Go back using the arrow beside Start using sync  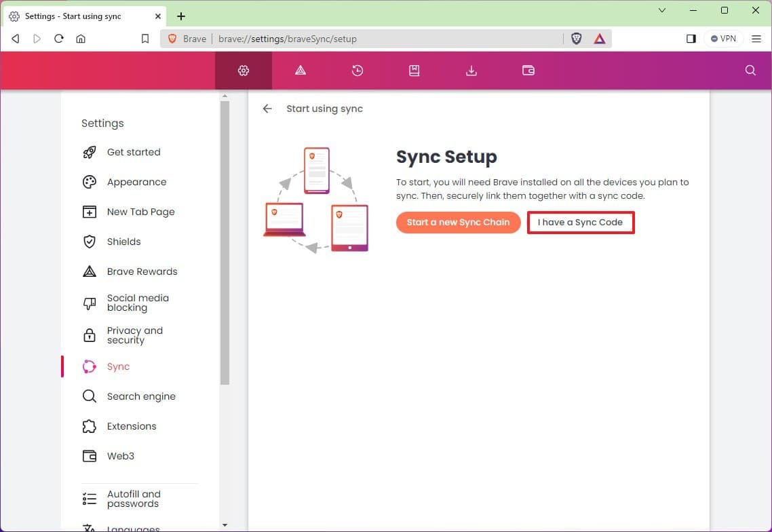click(267, 108)
